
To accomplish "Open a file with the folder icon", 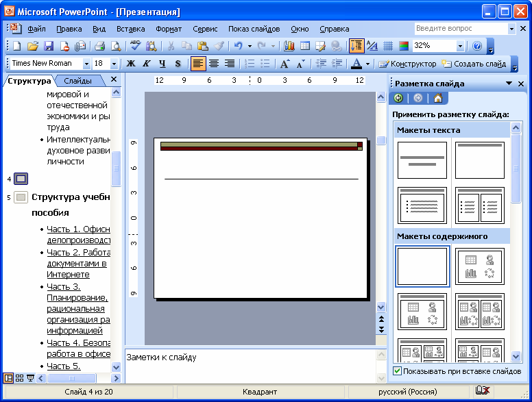I will [33, 46].
